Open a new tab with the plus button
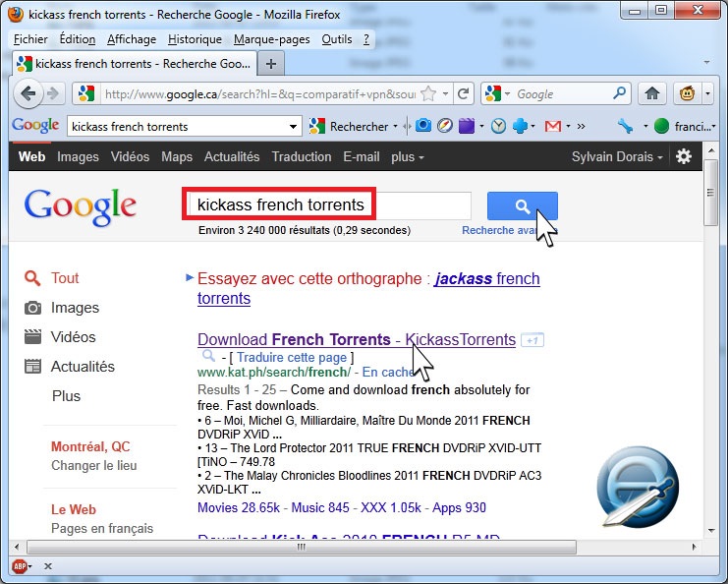 point(271,64)
